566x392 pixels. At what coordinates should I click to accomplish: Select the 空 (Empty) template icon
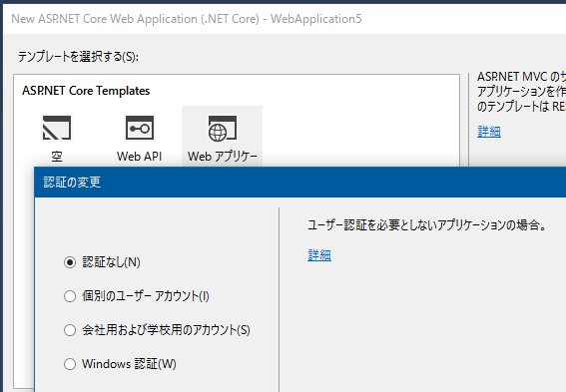(x=57, y=128)
